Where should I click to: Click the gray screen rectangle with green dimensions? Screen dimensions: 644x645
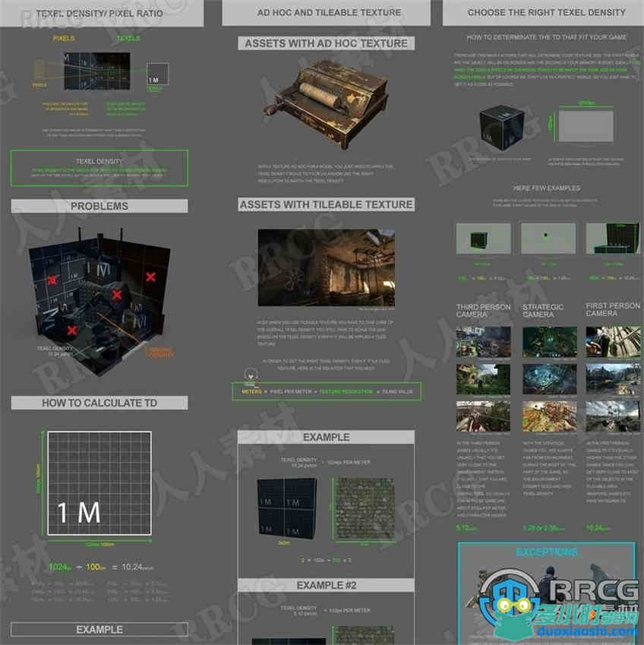(x=586, y=126)
